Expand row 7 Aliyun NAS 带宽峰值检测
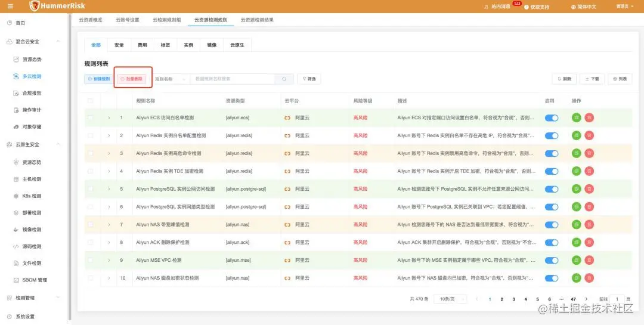 point(109,225)
